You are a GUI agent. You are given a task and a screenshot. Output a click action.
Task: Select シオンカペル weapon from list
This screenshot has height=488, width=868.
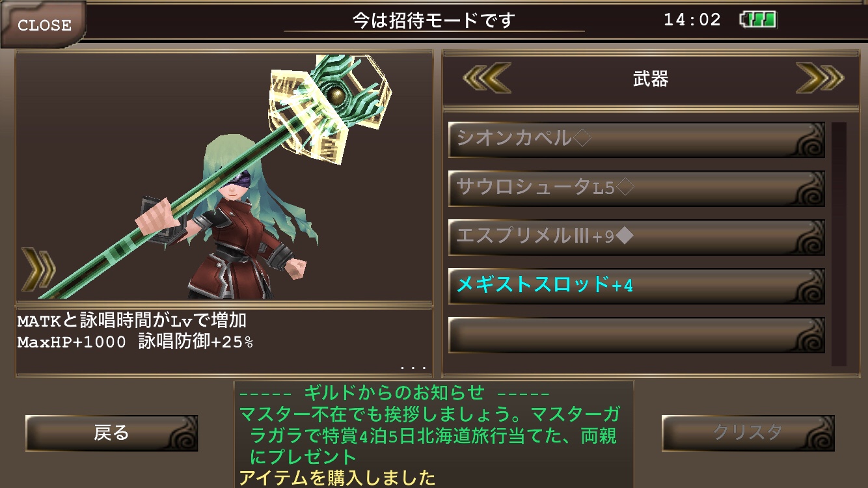click(636, 140)
